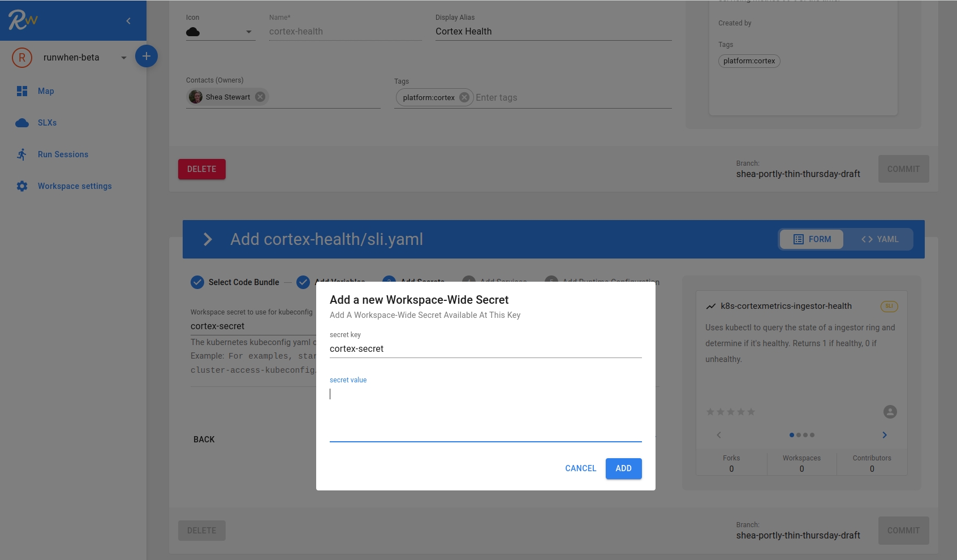This screenshot has height=560, width=957.
Task: Click the star rating on the code bundle card
Action: [730, 412]
